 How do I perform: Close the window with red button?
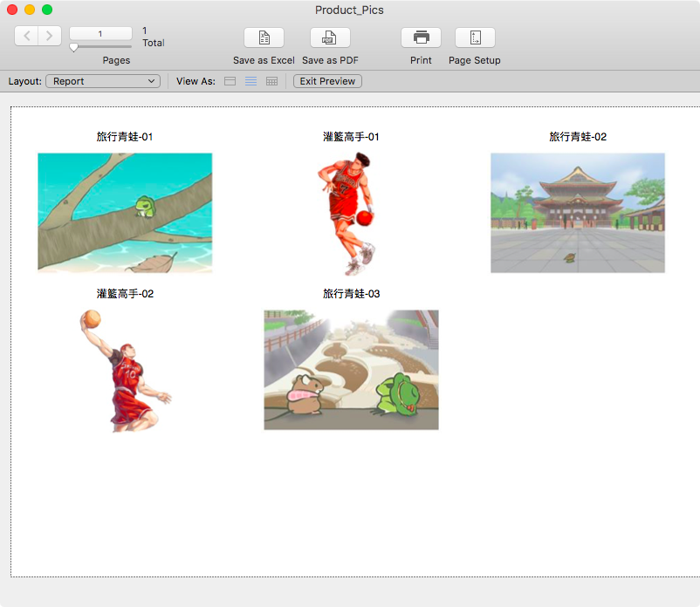click(12, 10)
